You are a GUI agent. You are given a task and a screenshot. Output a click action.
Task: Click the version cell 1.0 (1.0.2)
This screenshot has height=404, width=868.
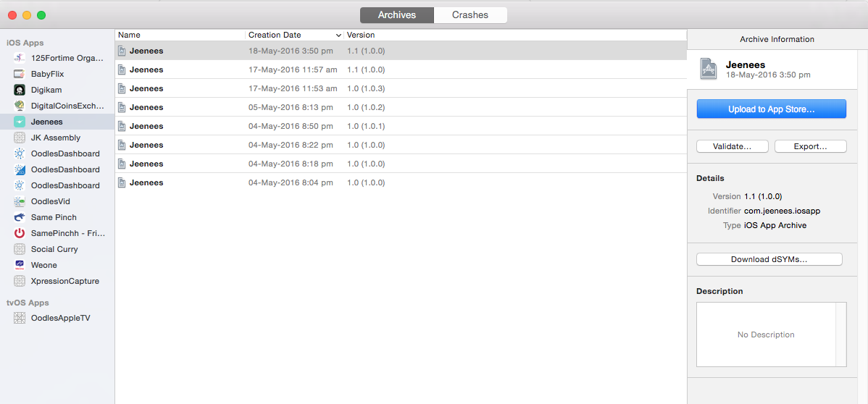[x=366, y=107]
